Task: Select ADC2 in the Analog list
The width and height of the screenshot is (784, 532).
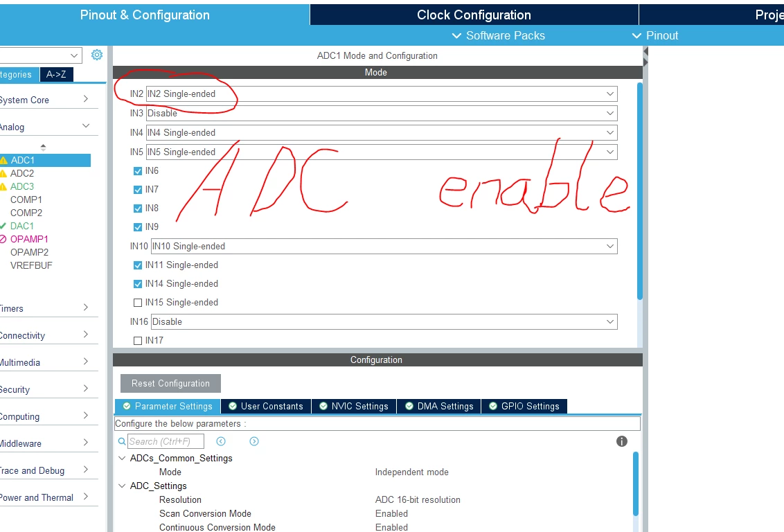Action: coord(22,173)
